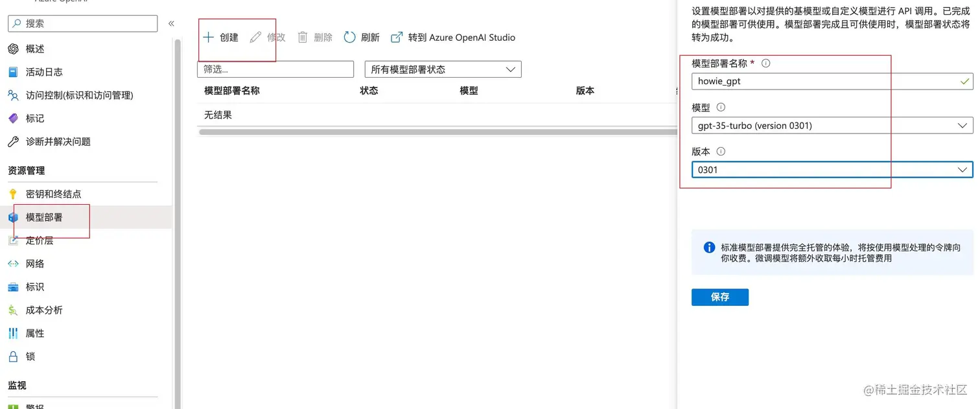This screenshot has width=980, height=409.
Task: Click info icon beside 版本 label
Action: [721, 152]
